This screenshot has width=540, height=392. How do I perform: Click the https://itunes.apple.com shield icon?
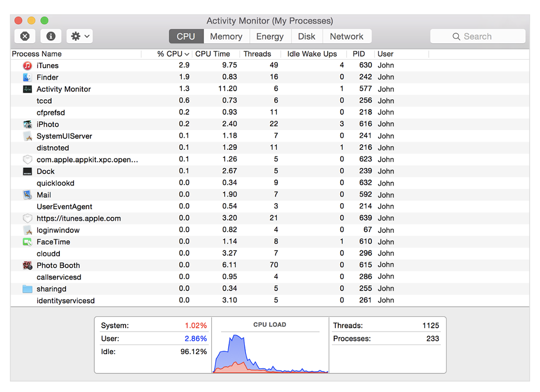(x=27, y=218)
